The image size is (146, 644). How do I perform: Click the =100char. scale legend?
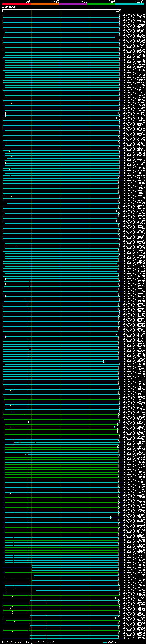click(111, 642)
